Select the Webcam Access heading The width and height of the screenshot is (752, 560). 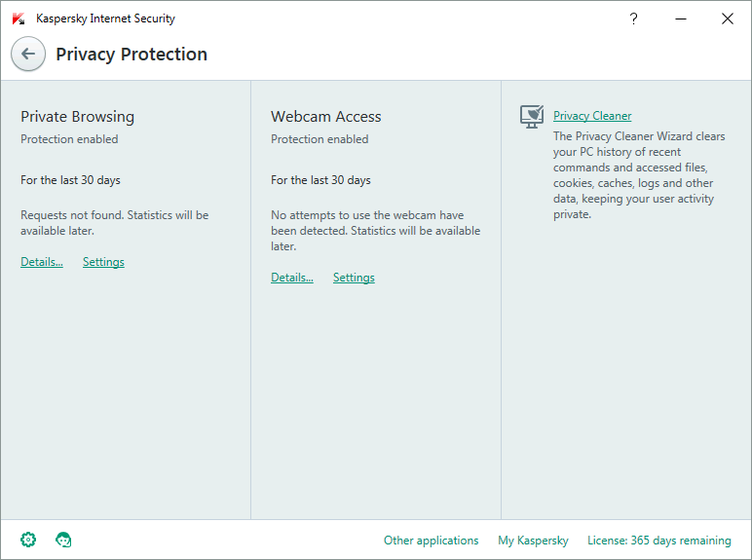[326, 117]
